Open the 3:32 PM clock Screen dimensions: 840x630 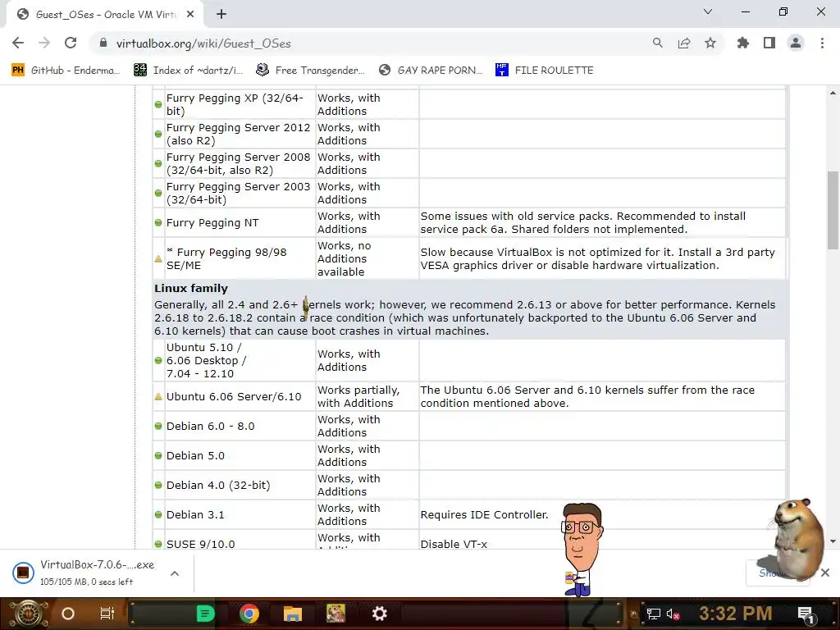pyautogui.click(x=735, y=614)
